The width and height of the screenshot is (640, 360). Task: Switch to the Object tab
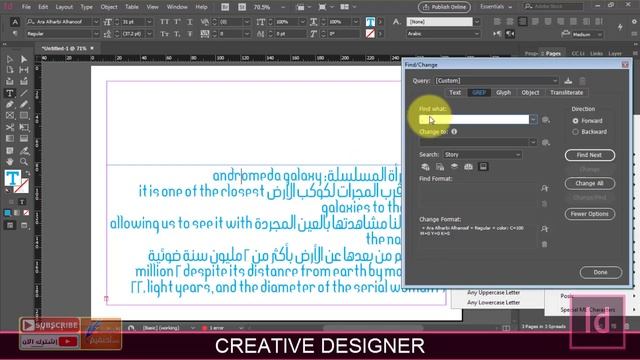click(x=530, y=93)
